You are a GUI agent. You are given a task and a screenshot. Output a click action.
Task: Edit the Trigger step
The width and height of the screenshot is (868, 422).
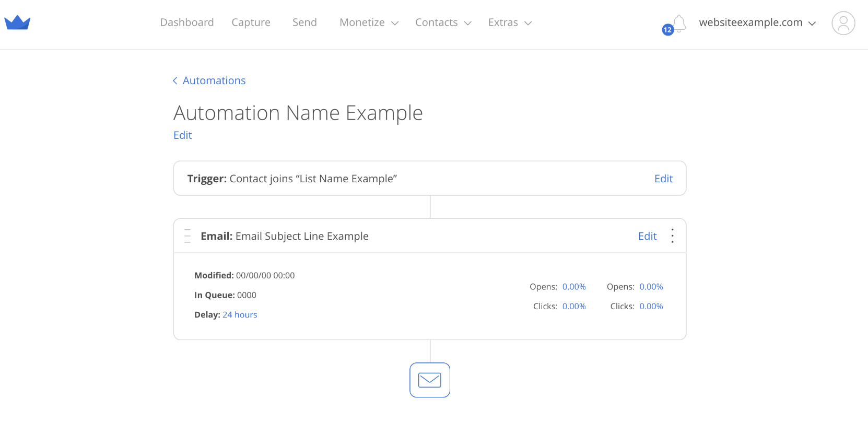pos(663,179)
